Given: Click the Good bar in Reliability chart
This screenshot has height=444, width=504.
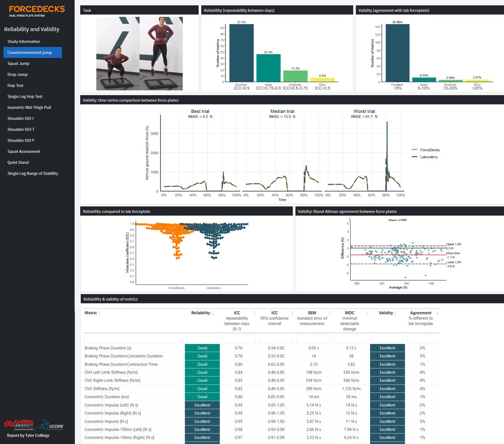Looking at the screenshot, I should tap(268, 68).
